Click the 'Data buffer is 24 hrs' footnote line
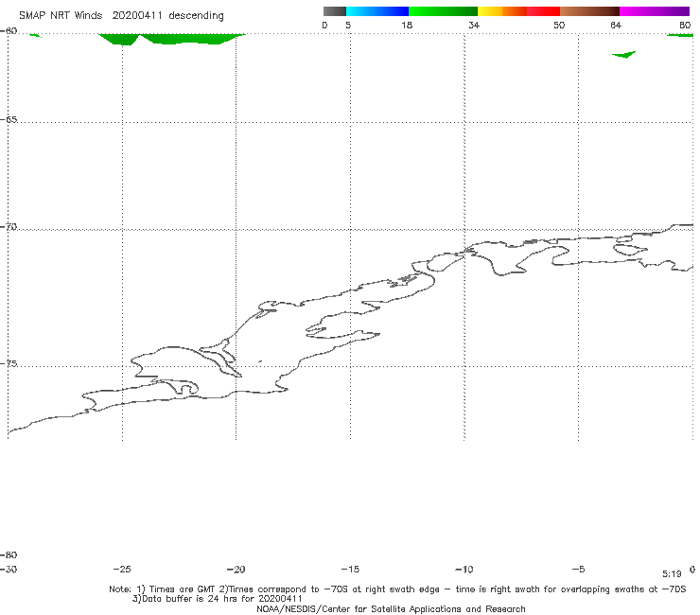Viewport: 700px width, 615px height. [218, 599]
